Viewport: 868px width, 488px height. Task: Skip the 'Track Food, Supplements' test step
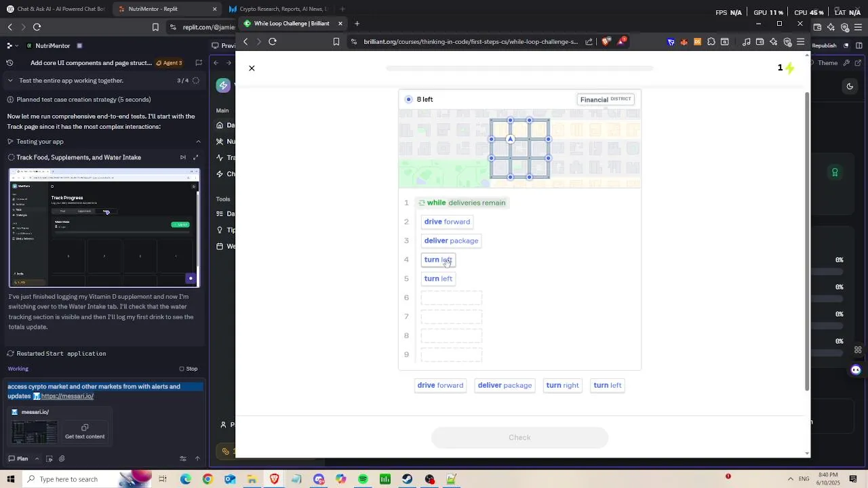[x=182, y=158]
